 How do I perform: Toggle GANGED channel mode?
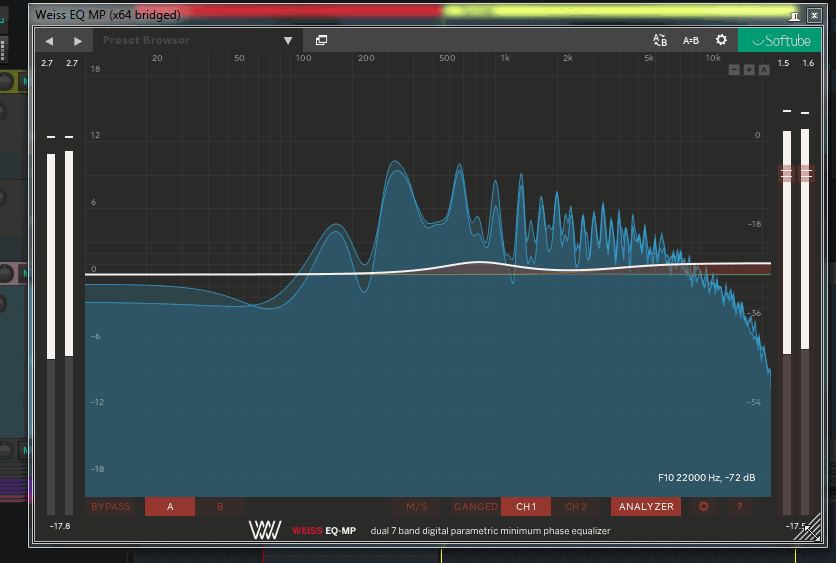click(476, 506)
